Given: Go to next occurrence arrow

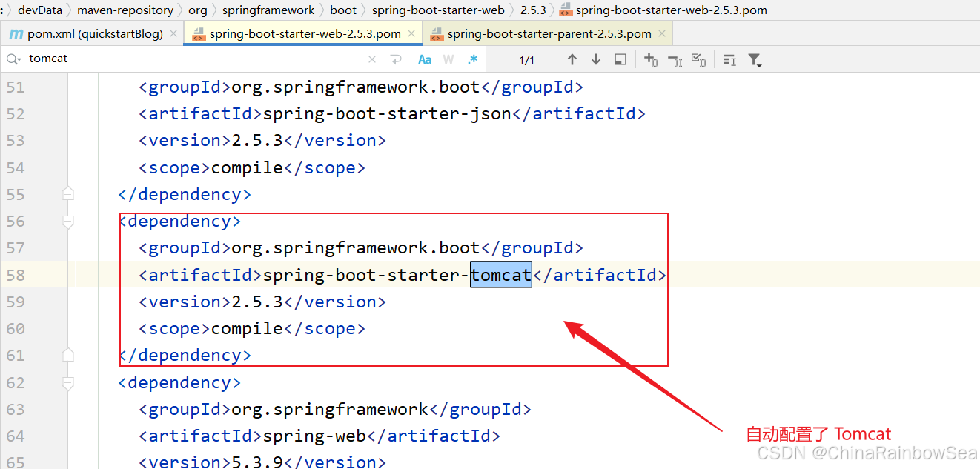Looking at the screenshot, I should (596, 59).
